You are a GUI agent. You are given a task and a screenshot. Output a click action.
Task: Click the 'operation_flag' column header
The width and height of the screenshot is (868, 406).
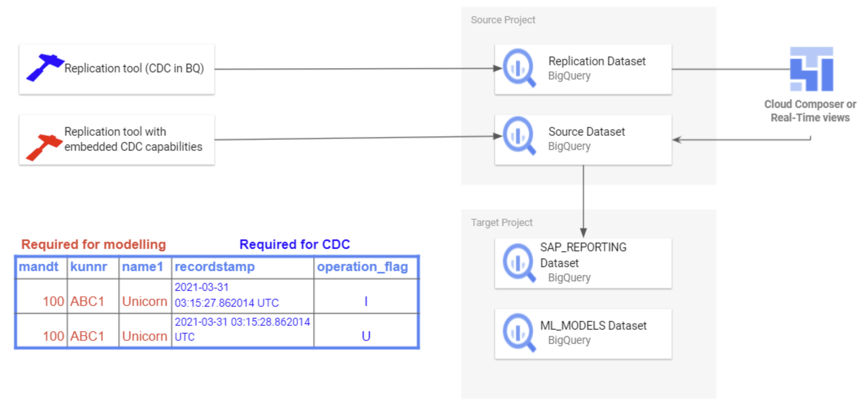(362, 267)
